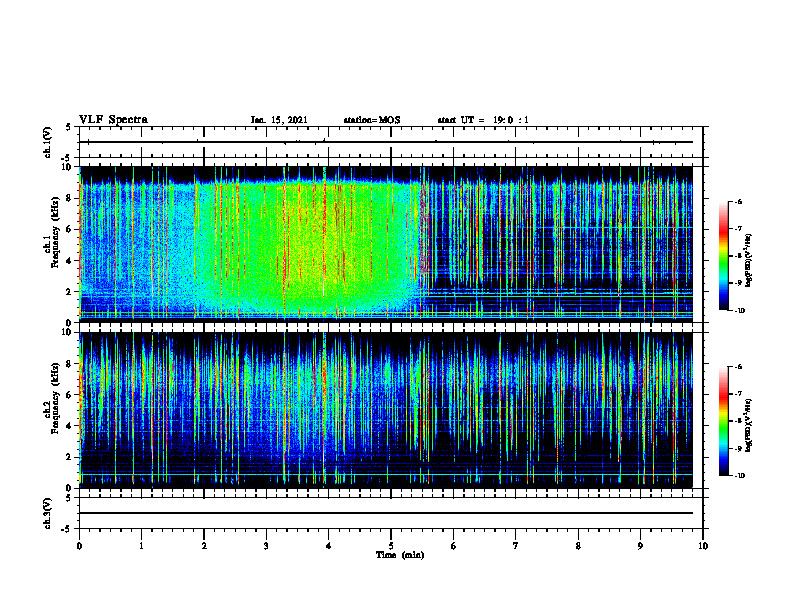This screenshot has height=612, width=792.
Task: Click the time axis tick label "3"
Action: (x=266, y=546)
